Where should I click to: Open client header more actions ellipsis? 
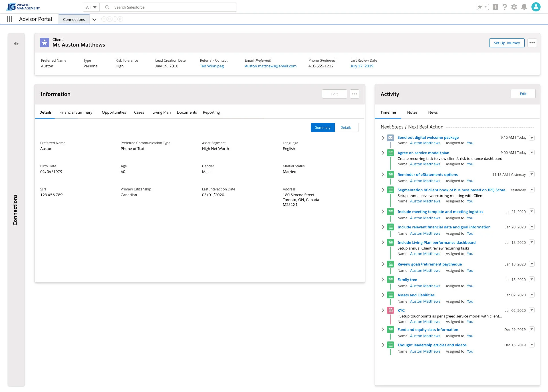(532, 43)
